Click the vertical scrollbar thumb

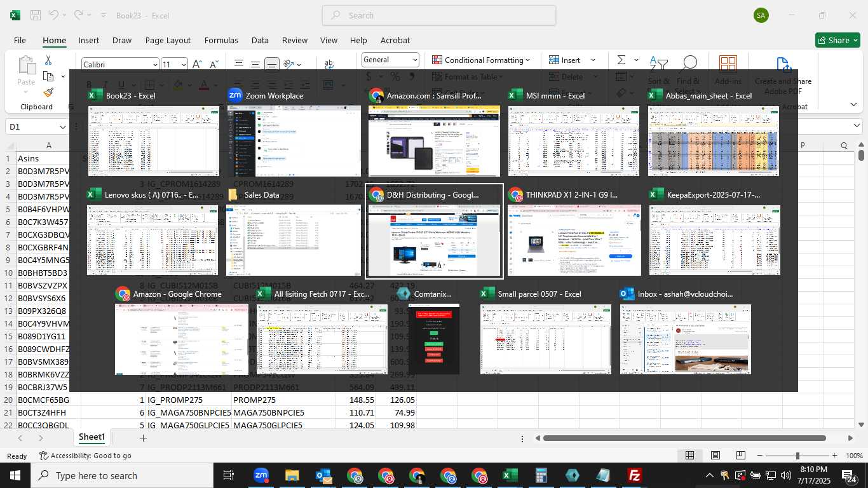click(x=861, y=154)
